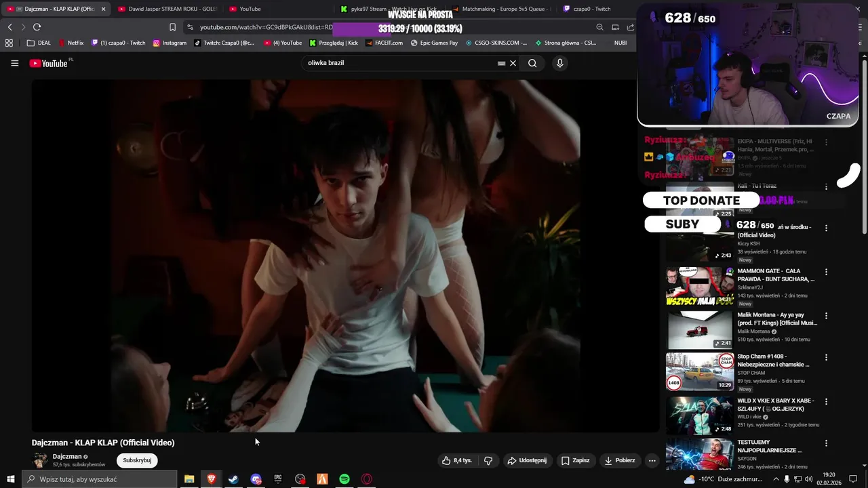
Task: Focus the Windows taskbar search box
Action: pyautogui.click(x=100, y=479)
